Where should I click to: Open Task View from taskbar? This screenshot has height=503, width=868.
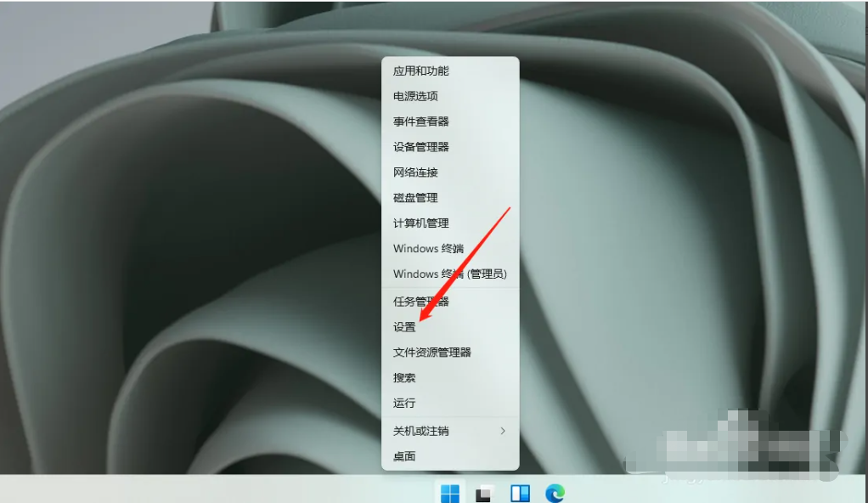(484, 493)
